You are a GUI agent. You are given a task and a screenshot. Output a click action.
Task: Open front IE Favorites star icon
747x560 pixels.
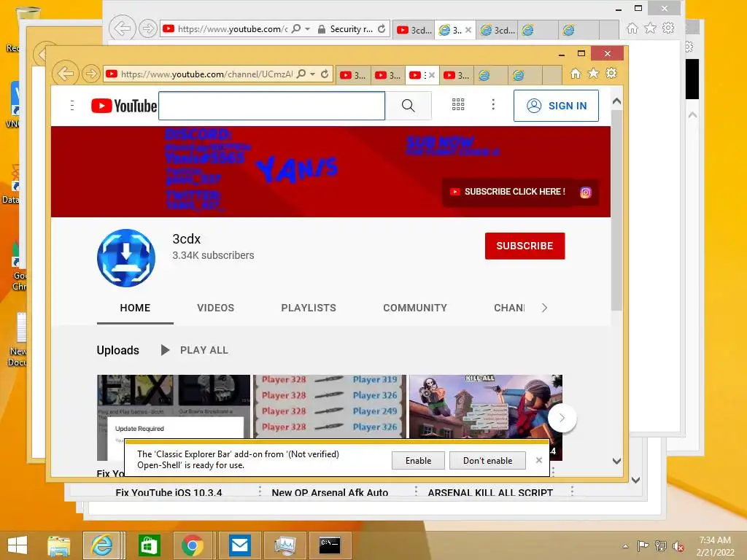pyautogui.click(x=593, y=74)
